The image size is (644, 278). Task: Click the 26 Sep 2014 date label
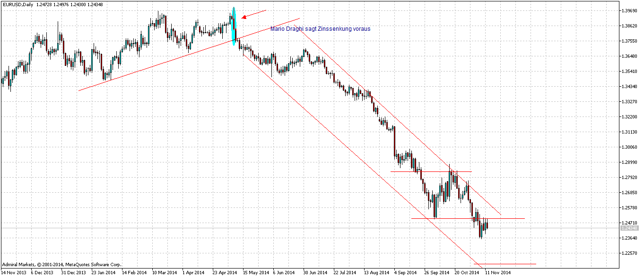point(437,273)
